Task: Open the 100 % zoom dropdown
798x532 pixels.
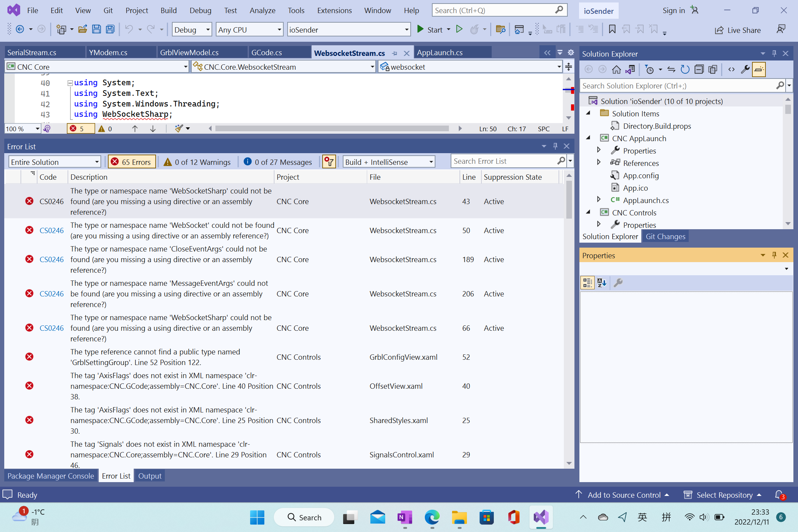Action: pos(23,129)
